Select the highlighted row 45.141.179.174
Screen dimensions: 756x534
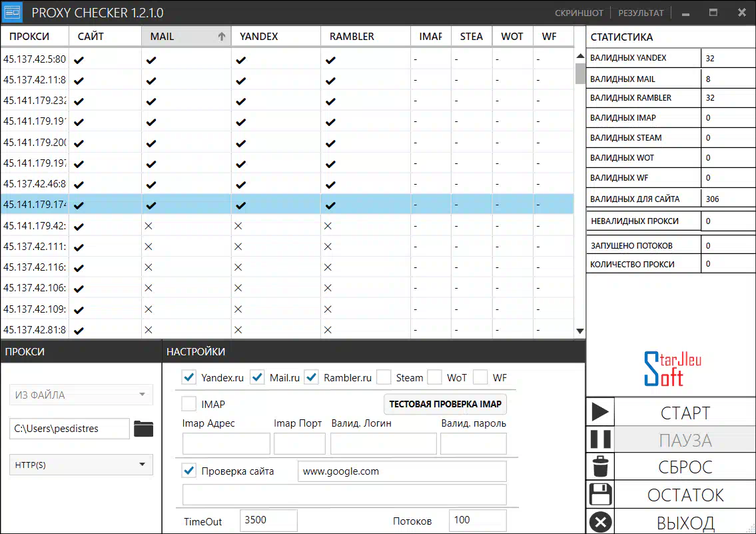pyautogui.click(x=287, y=205)
